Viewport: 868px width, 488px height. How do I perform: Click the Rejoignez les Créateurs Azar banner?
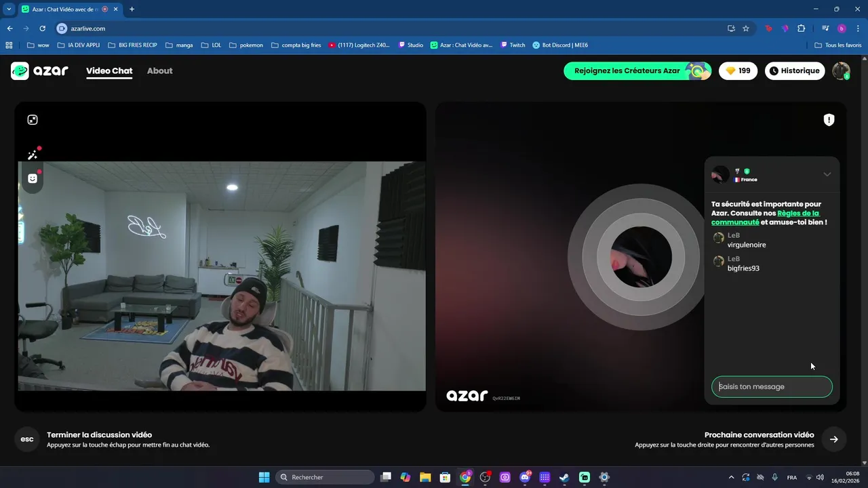637,70
